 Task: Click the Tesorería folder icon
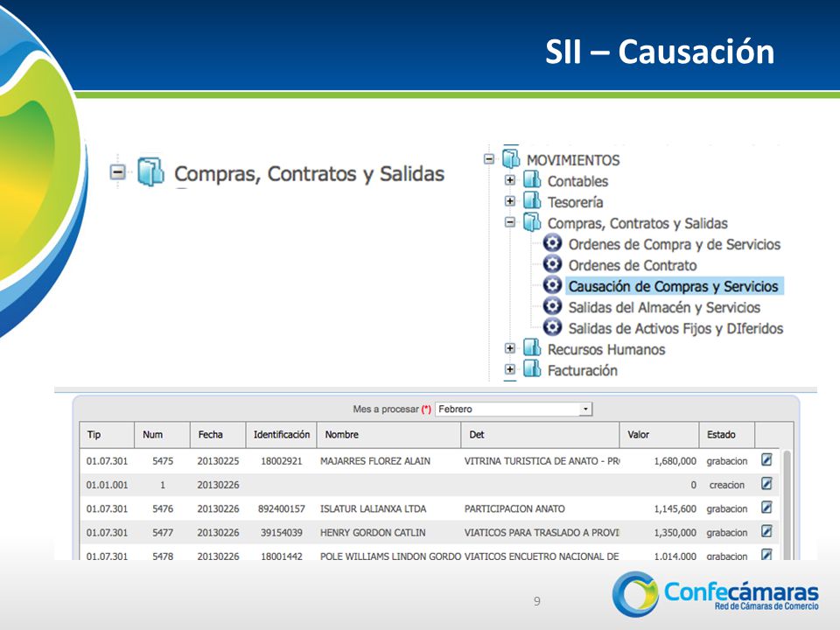click(x=532, y=200)
